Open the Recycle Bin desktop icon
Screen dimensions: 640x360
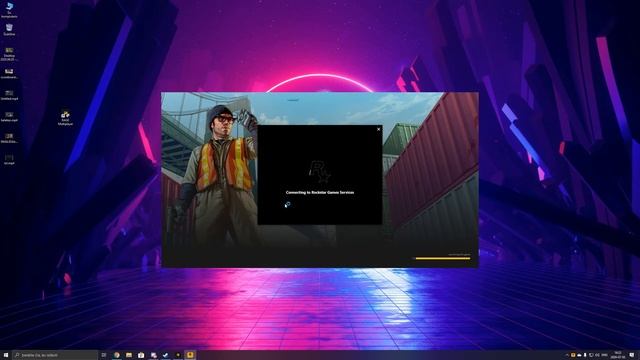click(x=9, y=30)
